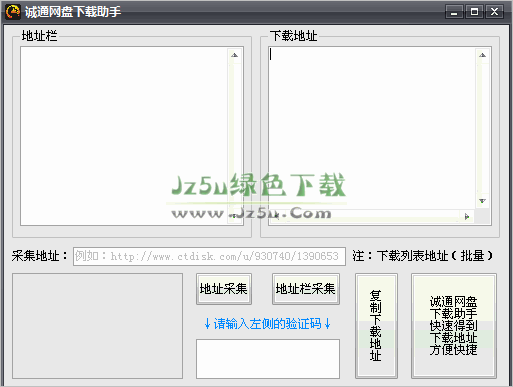The width and height of the screenshot is (513, 387).
Task: Click the vertical 复制下载地址 button
Action: 376,326
